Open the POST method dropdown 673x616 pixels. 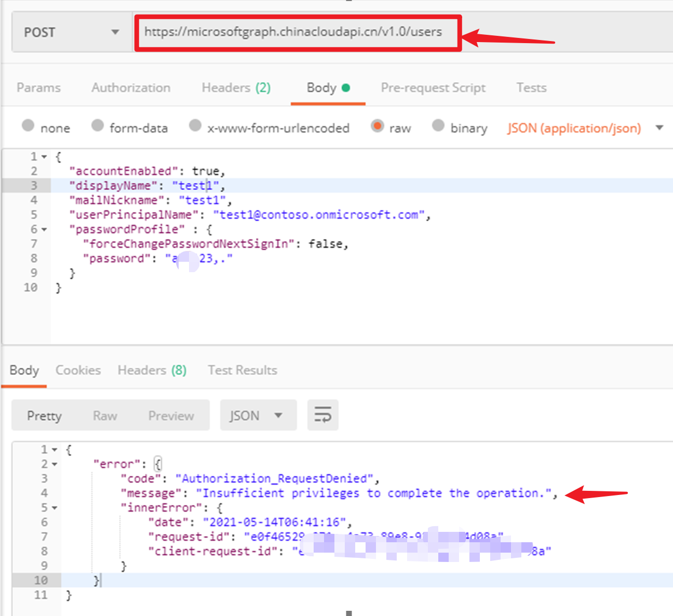pos(72,33)
